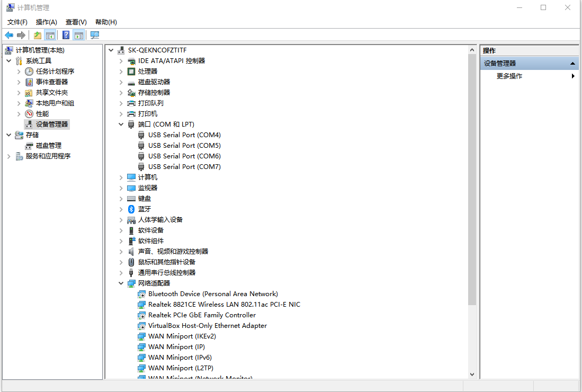
Task: Collapse the 端口 (COM 和 LPT) node
Action: pos(121,124)
